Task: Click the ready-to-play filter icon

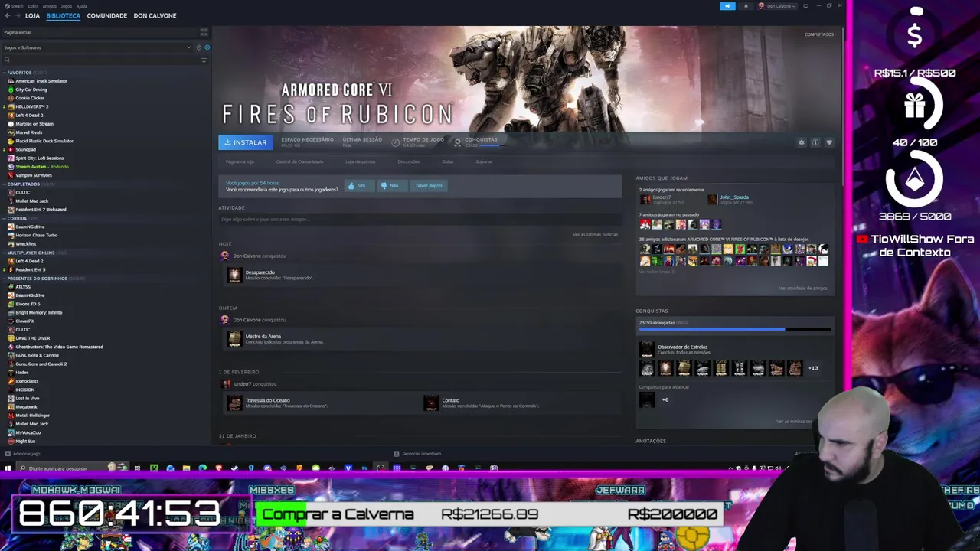Action: (207, 47)
